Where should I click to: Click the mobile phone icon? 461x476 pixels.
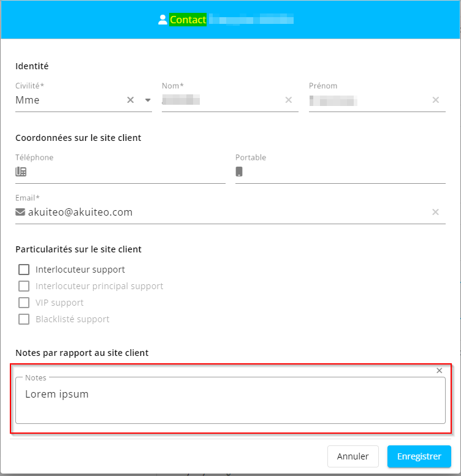(x=239, y=172)
